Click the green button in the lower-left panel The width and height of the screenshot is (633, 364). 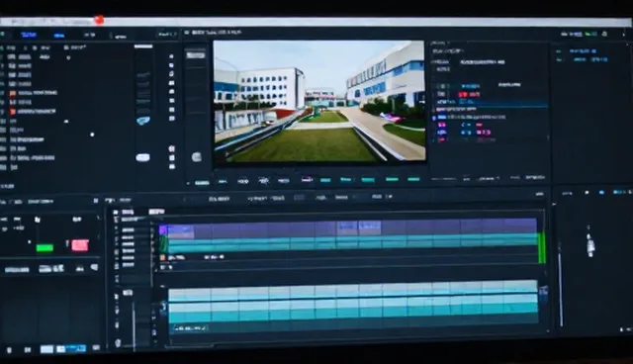pyautogui.click(x=45, y=247)
